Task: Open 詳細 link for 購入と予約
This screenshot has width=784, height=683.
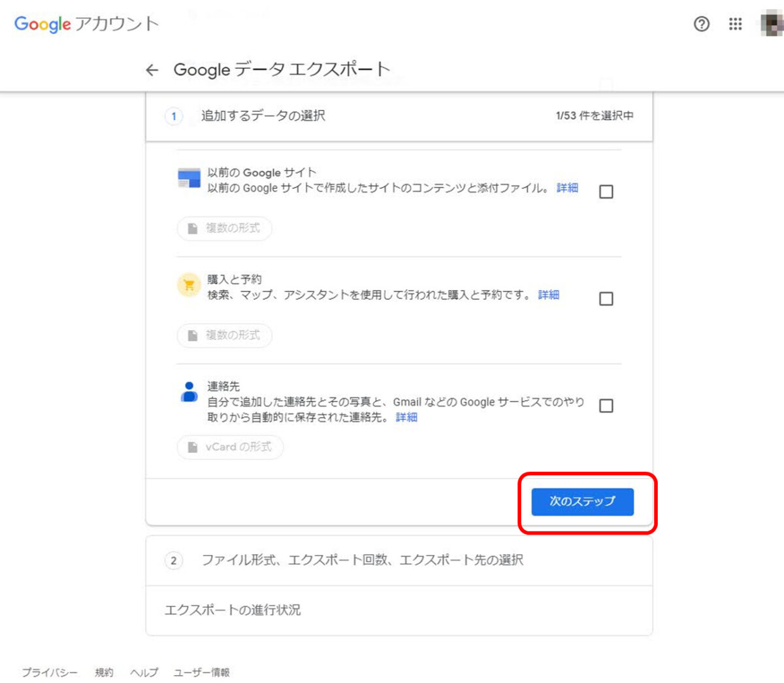Action: point(548,295)
